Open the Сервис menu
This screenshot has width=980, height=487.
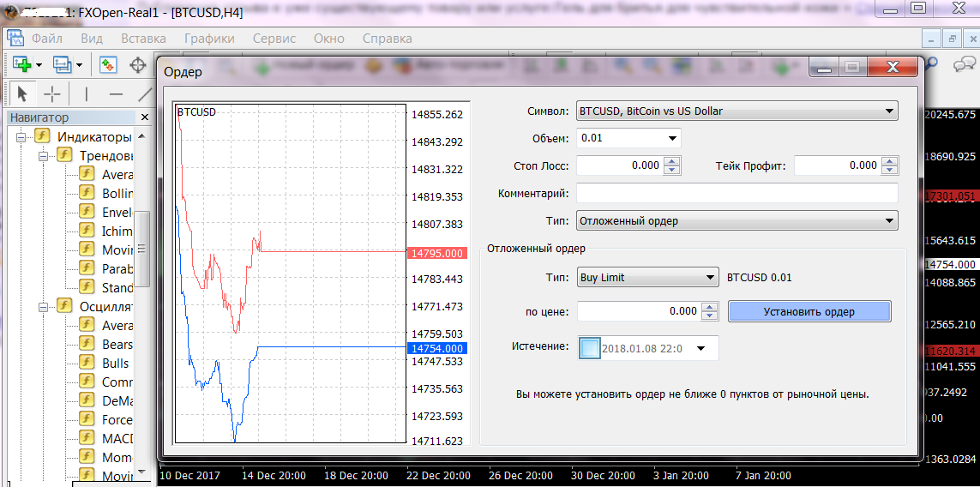click(x=274, y=39)
